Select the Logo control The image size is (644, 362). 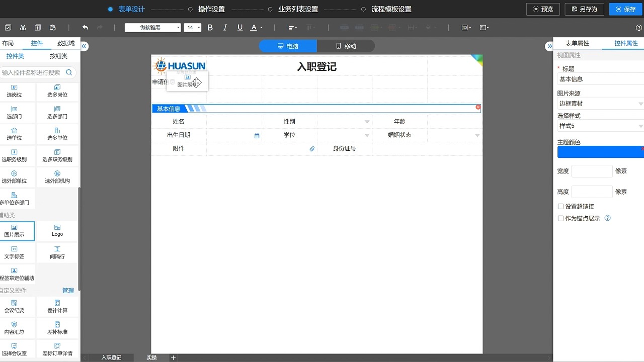click(57, 231)
